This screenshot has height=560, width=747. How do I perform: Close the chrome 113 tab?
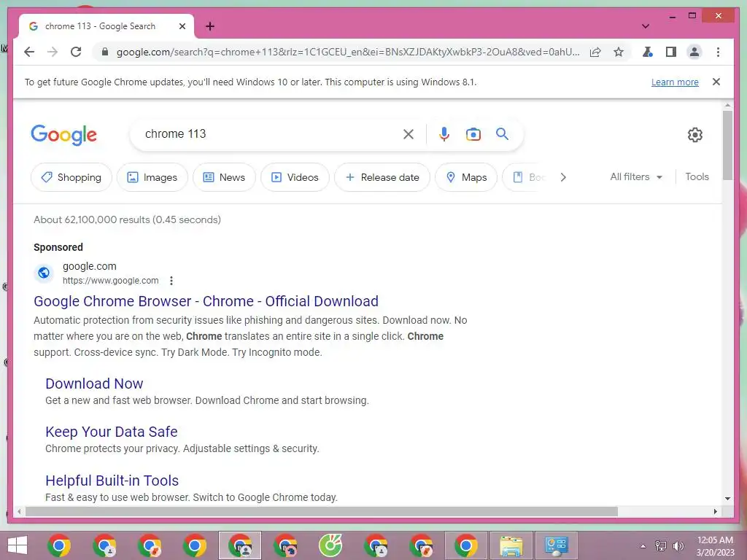(x=182, y=26)
